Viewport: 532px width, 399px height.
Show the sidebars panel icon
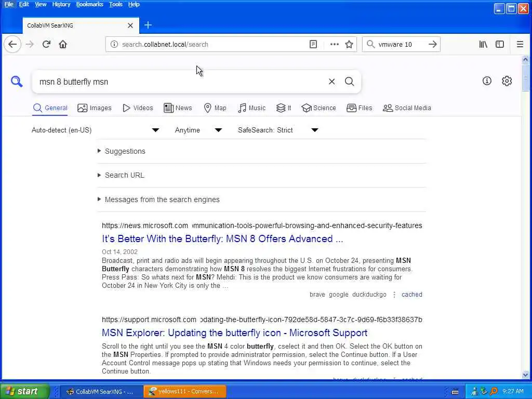point(500,45)
